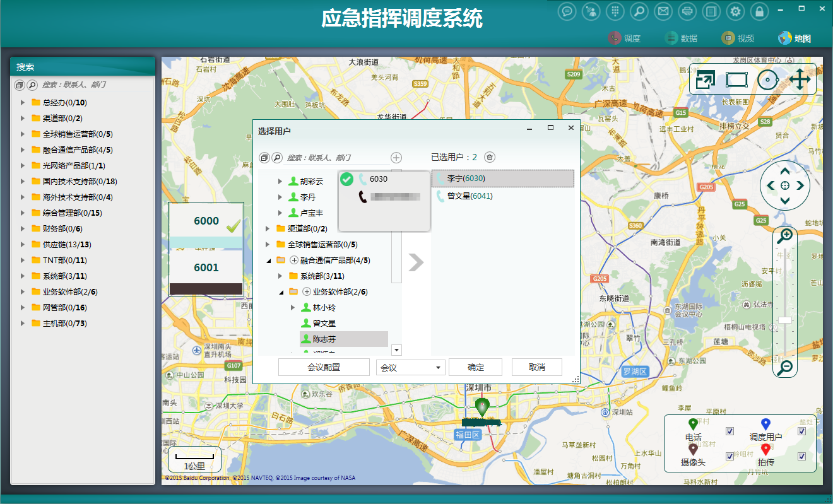
Task: Click the map zoom slider handle
Action: [785, 320]
